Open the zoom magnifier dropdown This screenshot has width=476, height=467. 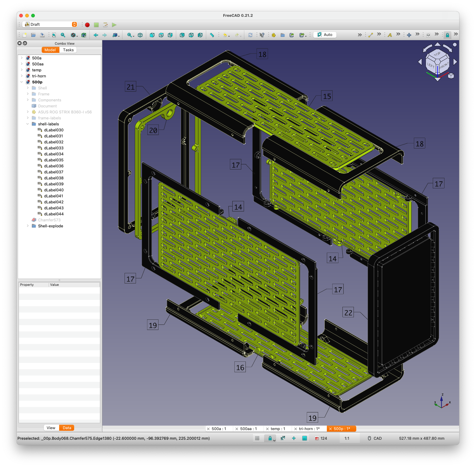pos(130,35)
